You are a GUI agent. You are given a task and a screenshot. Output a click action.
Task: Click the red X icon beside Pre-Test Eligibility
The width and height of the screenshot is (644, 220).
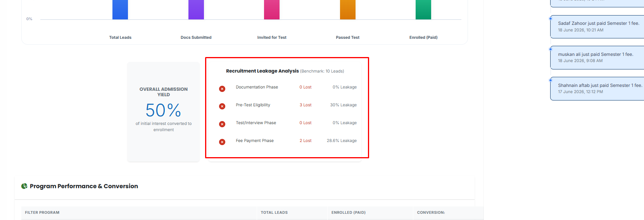coord(222,106)
